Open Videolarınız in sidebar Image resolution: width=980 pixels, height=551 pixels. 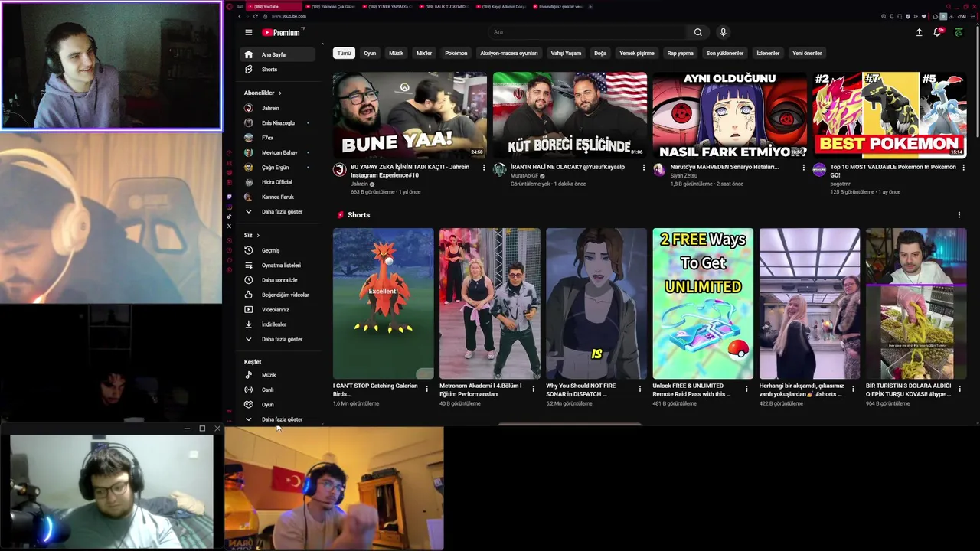pos(277,309)
